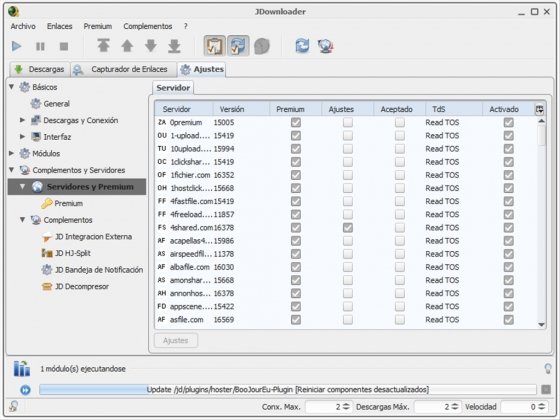Open the Premium menu

click(x=98, y=26)
